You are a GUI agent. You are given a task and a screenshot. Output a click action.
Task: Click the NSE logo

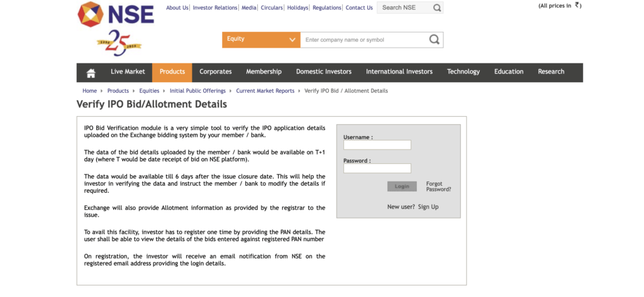tap(115, 14)
